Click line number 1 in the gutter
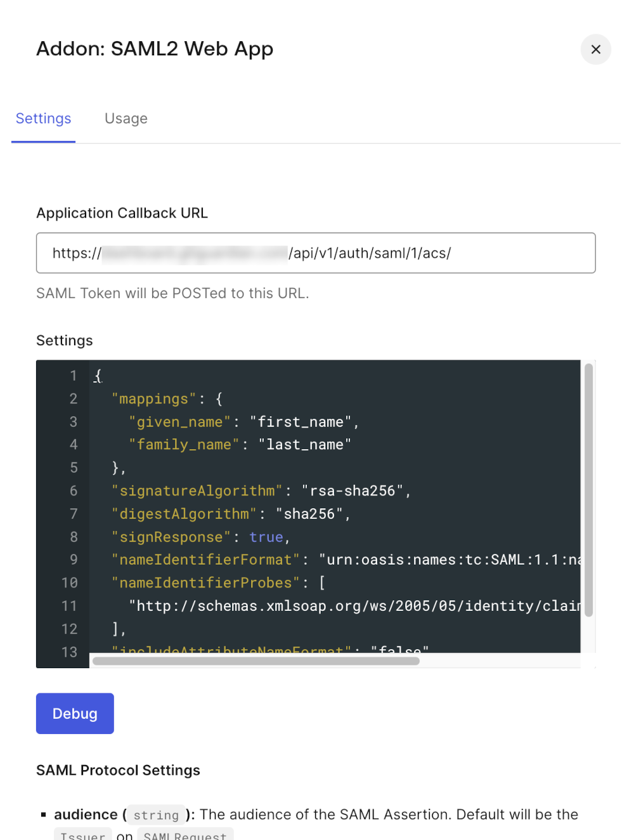This screenshot has height=840, width=634. (x=74, y=376)
